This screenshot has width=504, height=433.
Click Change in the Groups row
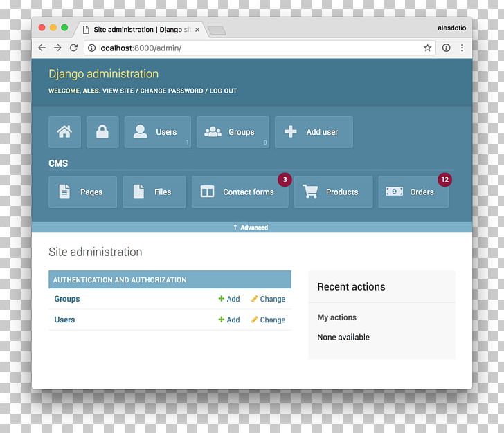pos(269,299)
